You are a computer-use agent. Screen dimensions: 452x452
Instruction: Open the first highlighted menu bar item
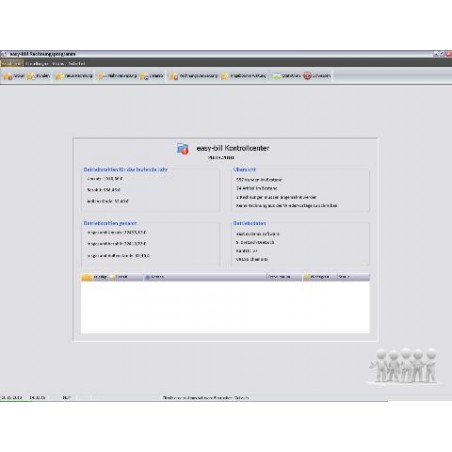point(12,63)
